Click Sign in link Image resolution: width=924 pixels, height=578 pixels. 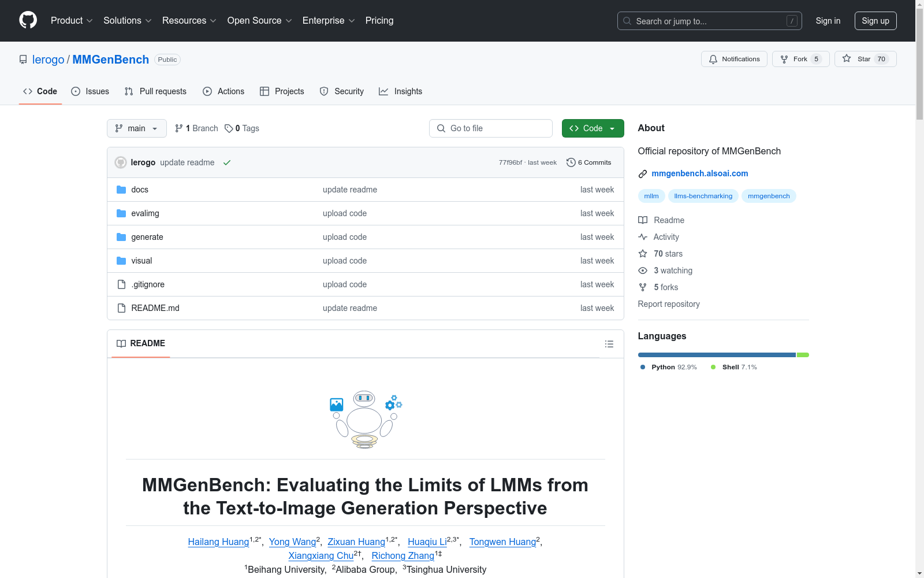click(x=828, y=21)
